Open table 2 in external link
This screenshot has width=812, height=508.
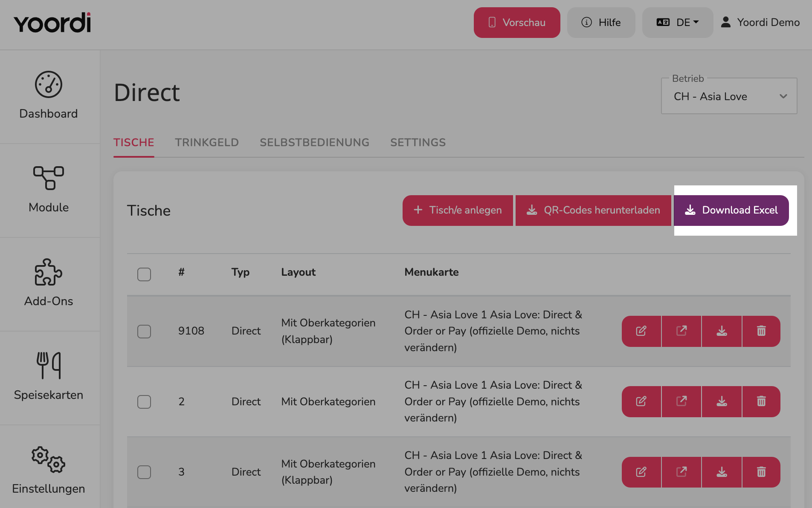[x=681, y=401]
